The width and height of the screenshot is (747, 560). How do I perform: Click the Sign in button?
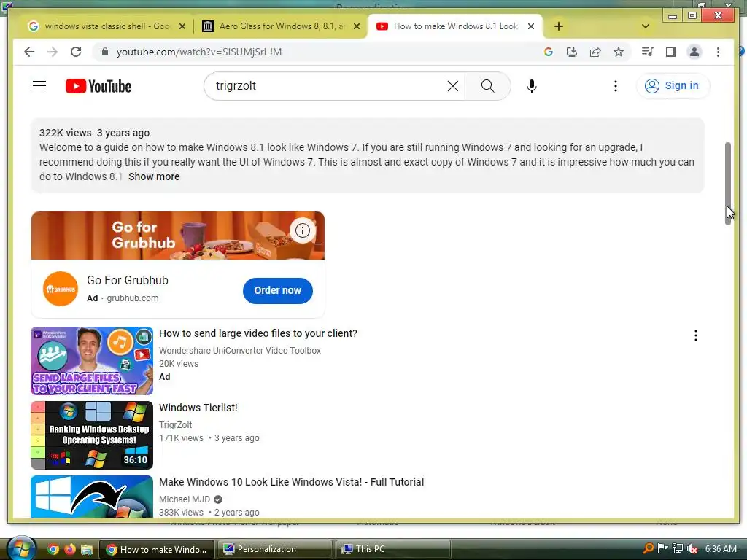pos(673,86)
